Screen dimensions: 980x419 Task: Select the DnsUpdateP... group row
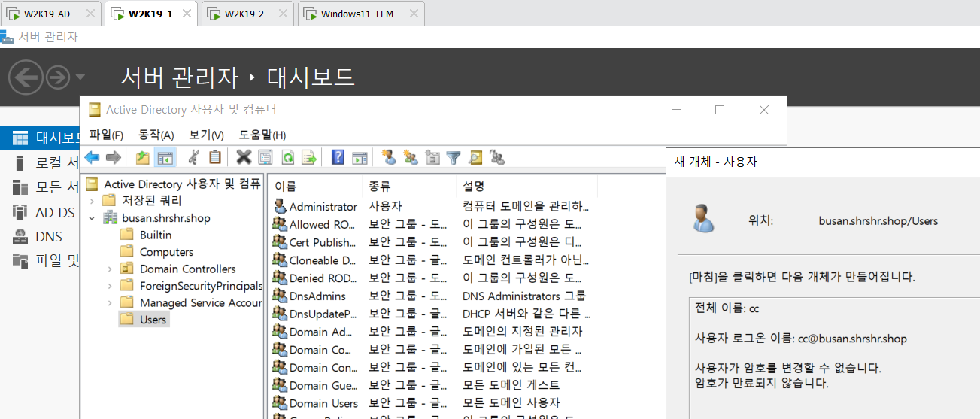coord(432,314)
